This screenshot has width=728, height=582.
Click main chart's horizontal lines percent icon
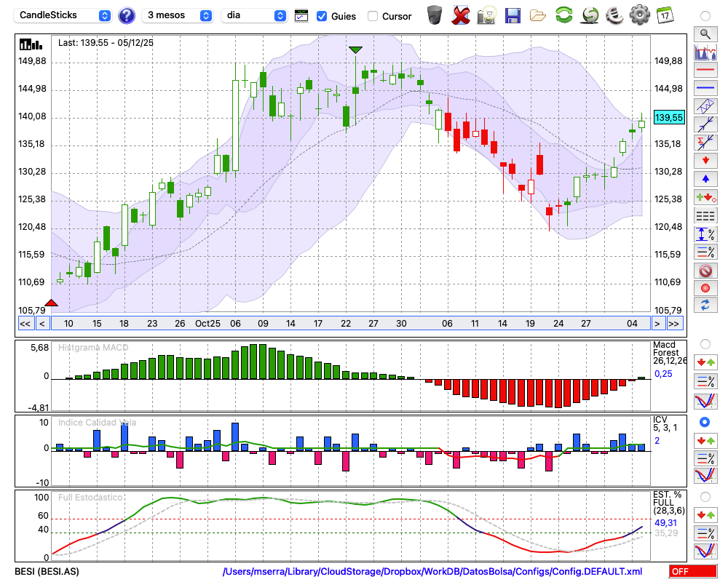[705, 252]
